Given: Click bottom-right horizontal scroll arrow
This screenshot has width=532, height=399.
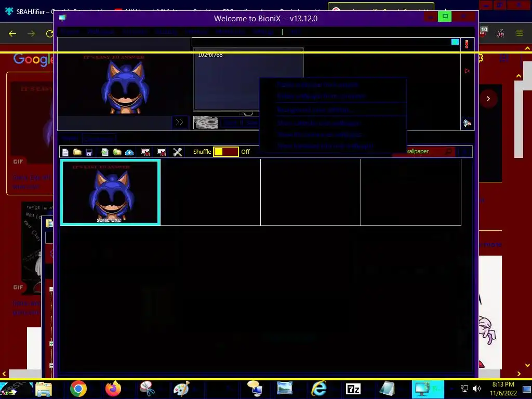Looking at the screenshot, I should pyautogui.click(x=519, y=374).
